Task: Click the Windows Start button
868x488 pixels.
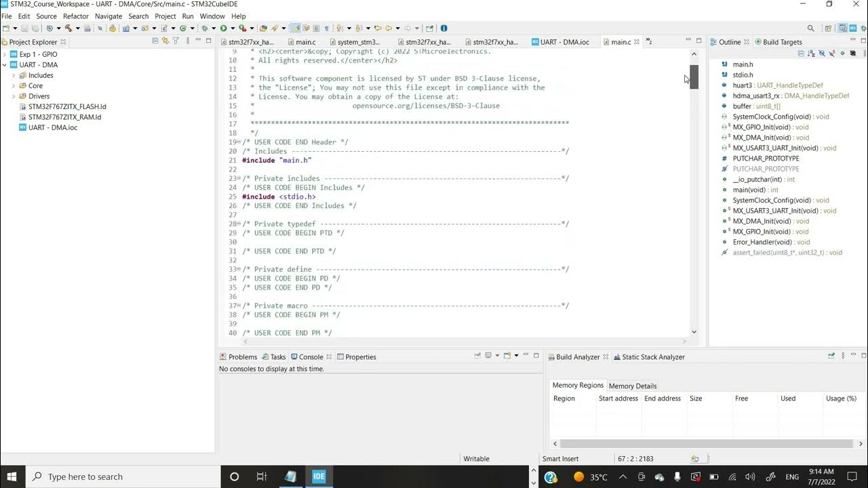Action: [x=12, y=476]
